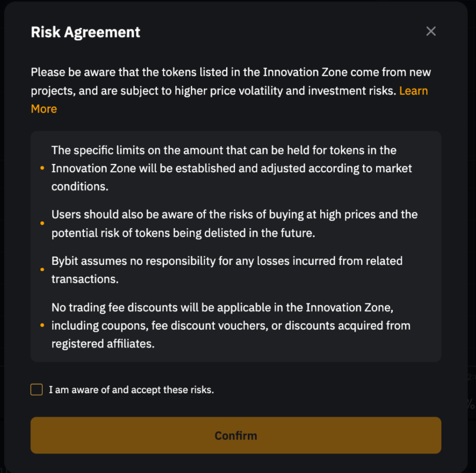Image resolution: width=476 pixels, height=473 pixels.
Task: Click the text about specific holding limits
Action: (x=224, y=150)
